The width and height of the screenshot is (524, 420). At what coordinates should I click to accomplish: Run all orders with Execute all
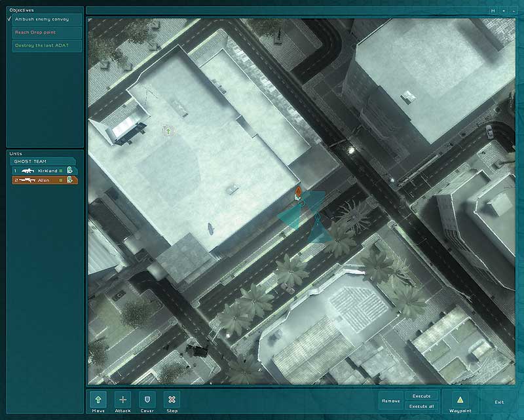click(421, 406)
